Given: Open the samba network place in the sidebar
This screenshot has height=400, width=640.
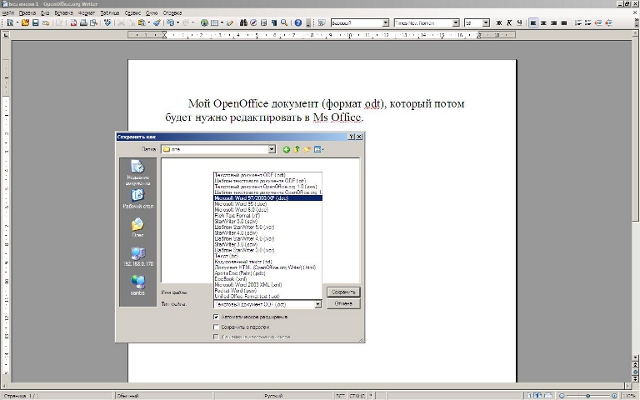Looking at the screenshot, I should click(138, 284).
